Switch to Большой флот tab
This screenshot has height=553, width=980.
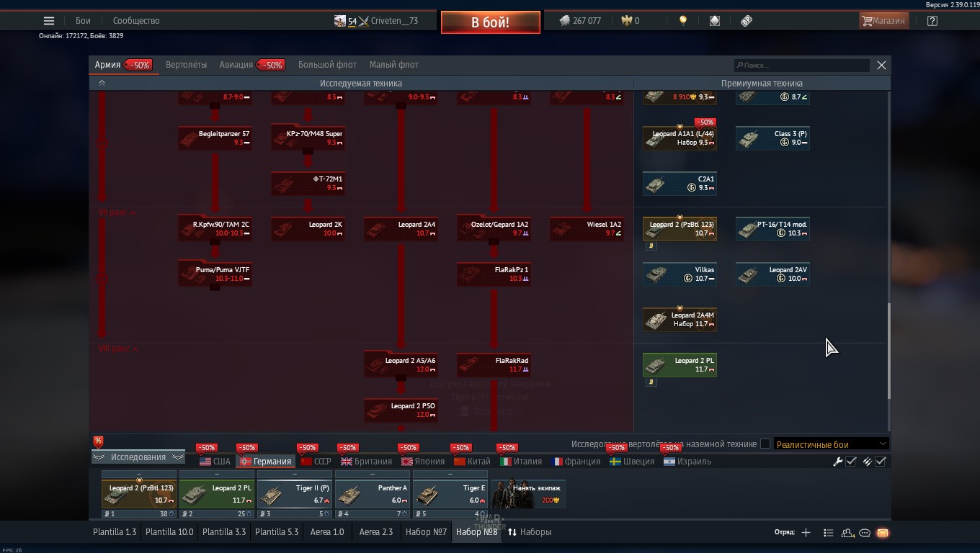(x=327, y=65)
